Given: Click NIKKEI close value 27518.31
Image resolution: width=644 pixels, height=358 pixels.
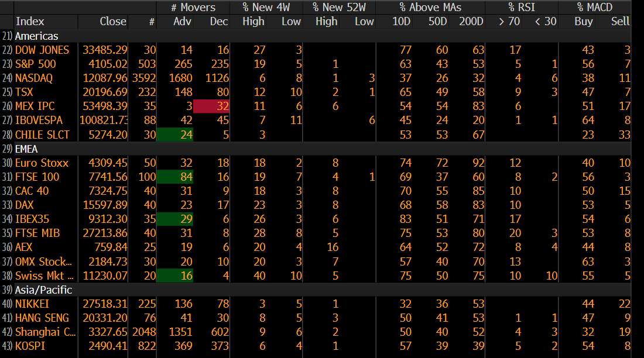Looking at the screenshot, I should [x=105, y=304].
